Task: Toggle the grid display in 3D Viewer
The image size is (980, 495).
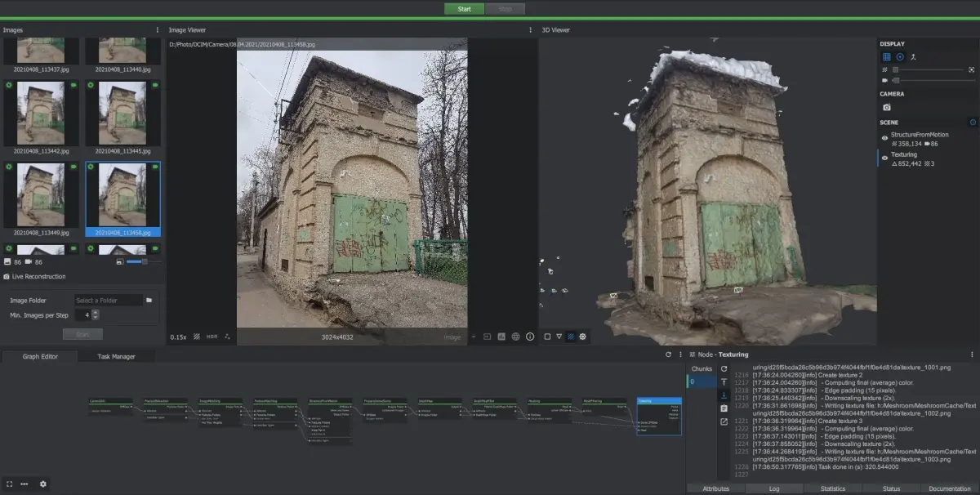Action: [x=887, y=57]
